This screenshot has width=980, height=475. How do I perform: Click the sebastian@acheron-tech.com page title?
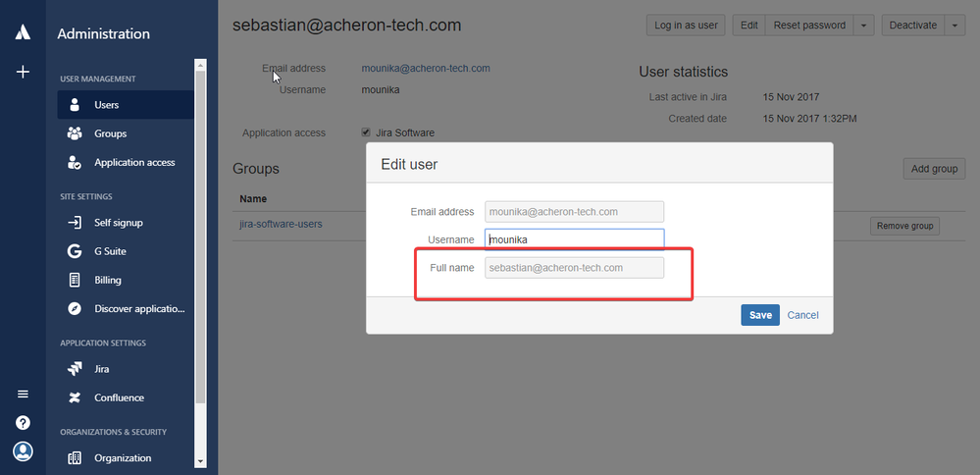(347, 25)
